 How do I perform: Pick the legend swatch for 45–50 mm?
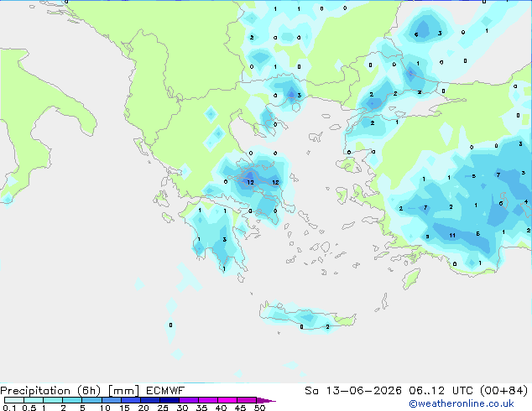247,400
